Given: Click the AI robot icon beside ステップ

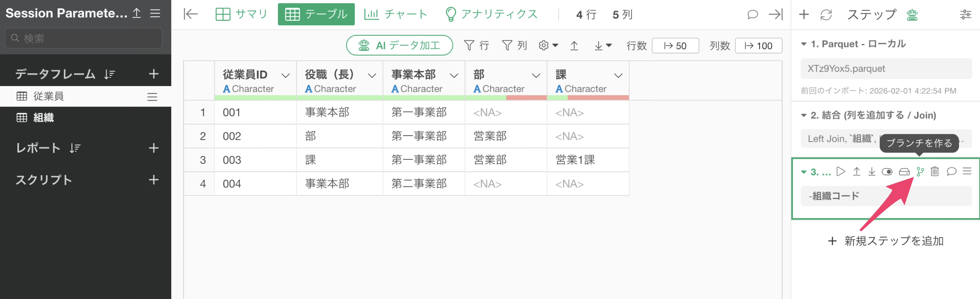Looking at the screenshot, I should (912, 15).
